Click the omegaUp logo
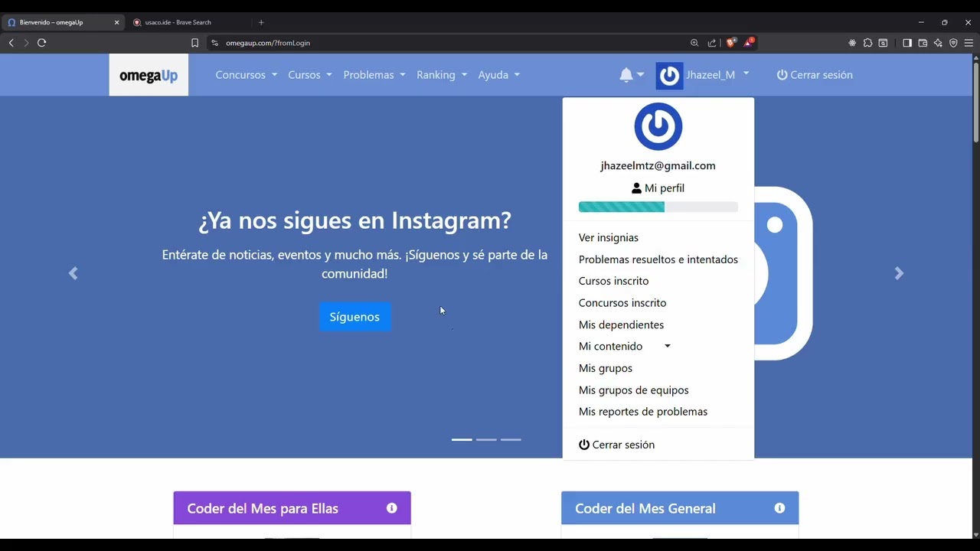 (x=149, y=75)
